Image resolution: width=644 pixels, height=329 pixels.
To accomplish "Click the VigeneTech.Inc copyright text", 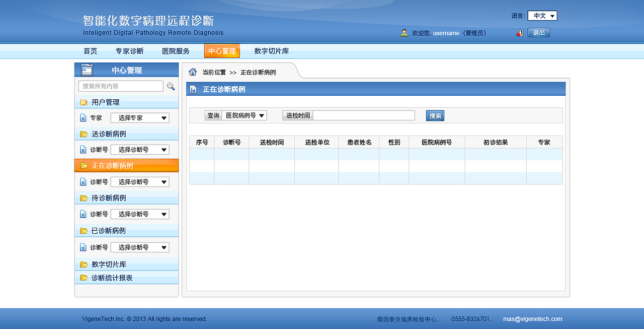I will 144,319.
